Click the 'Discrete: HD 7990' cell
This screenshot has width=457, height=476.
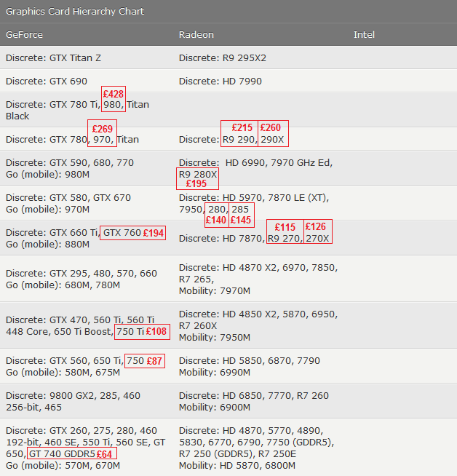tap(220, 81)
